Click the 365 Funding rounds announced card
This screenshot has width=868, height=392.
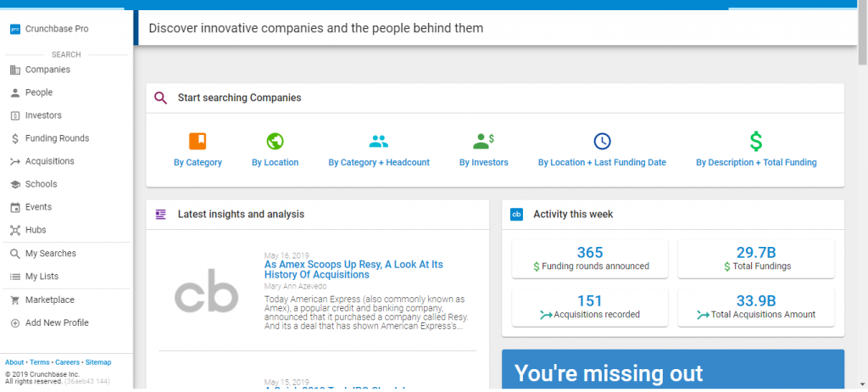589,258
